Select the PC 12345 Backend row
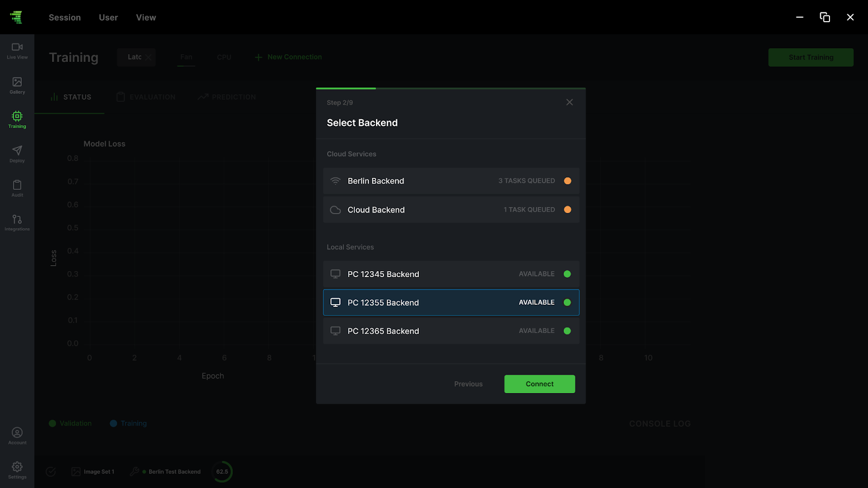868x488 pixels. [x=451, y=274]
